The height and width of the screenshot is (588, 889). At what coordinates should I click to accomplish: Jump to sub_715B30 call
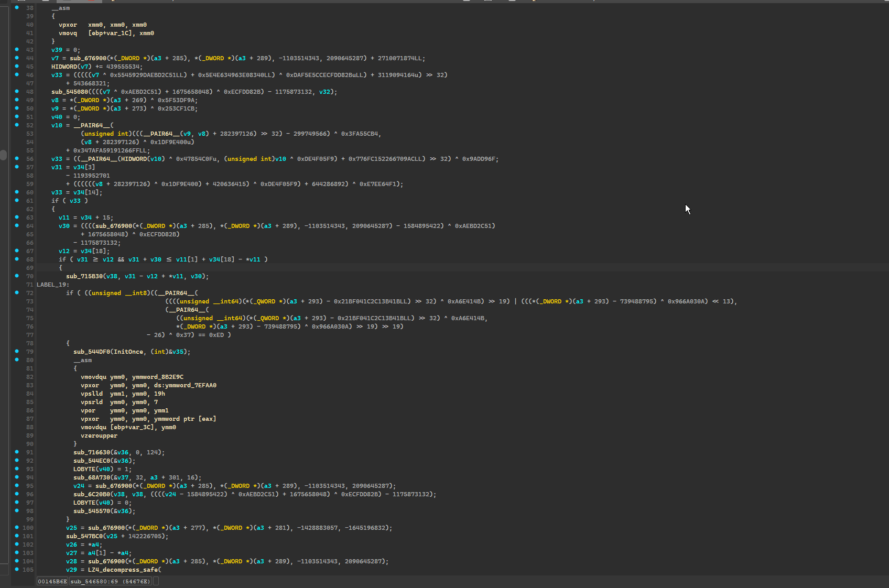84,276
